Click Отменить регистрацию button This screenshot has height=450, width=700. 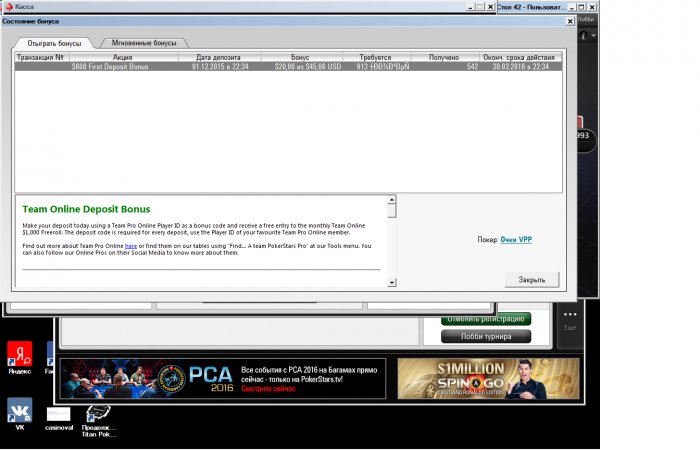[486, 319]
